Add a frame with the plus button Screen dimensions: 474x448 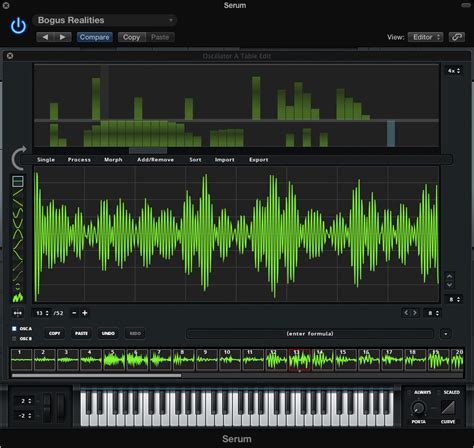point(85,313)
